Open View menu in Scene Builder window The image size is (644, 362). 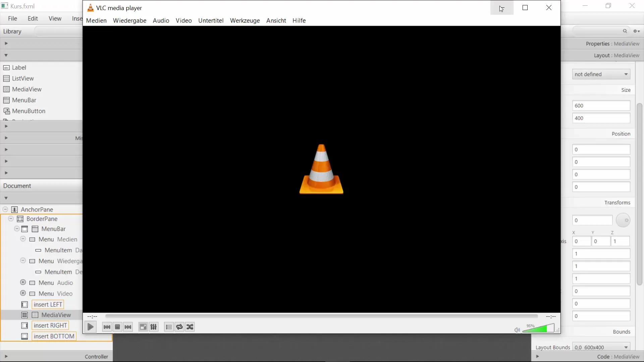[55, 18]
